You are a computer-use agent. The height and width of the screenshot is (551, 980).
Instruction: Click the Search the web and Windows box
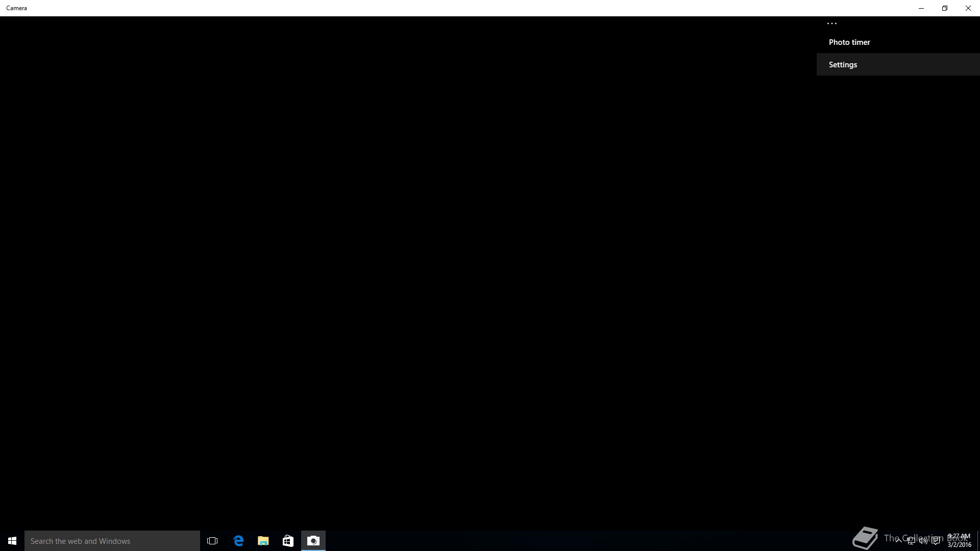pyautogui.click(x=112, y=541)
